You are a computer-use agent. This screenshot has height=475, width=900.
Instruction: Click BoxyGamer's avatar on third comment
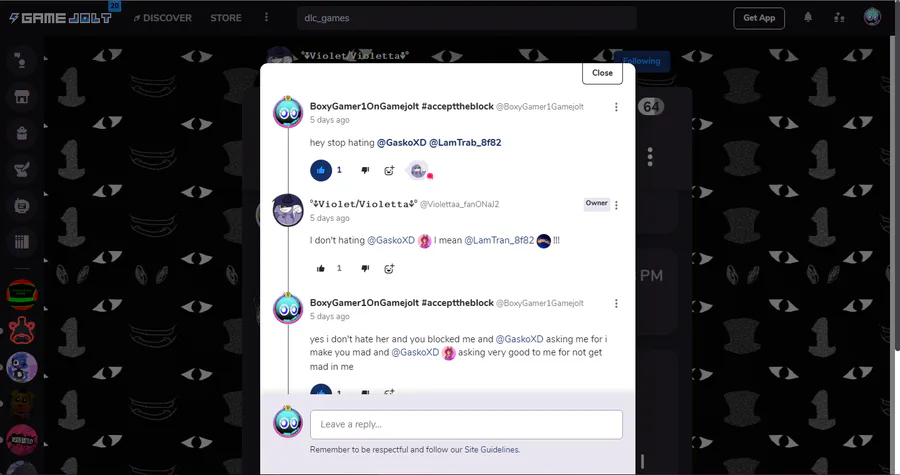click(x=288, y=308)
